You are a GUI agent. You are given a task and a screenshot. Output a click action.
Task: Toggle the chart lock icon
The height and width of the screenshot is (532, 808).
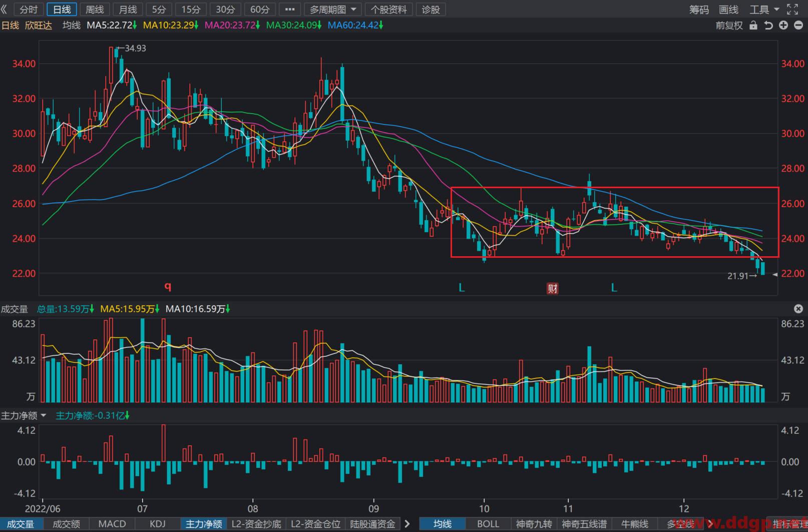[x=753, y=25]
